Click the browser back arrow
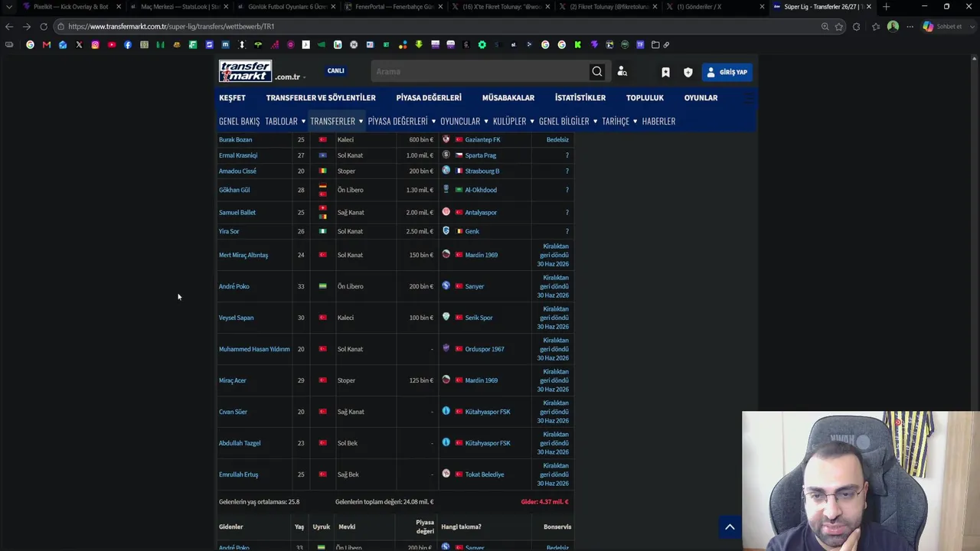 tap(9, 26)
